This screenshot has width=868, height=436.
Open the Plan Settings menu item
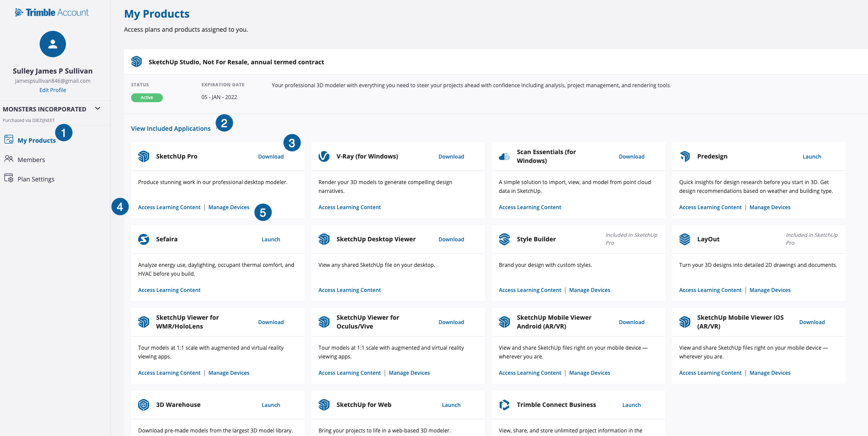pyautogui.click(x=36, y=179)
